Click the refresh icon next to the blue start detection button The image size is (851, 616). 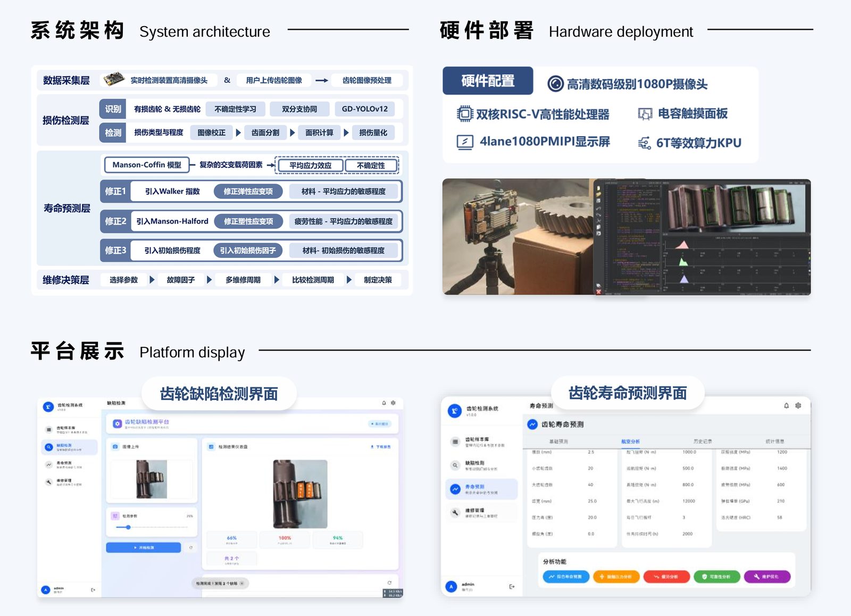coord(191,547)
